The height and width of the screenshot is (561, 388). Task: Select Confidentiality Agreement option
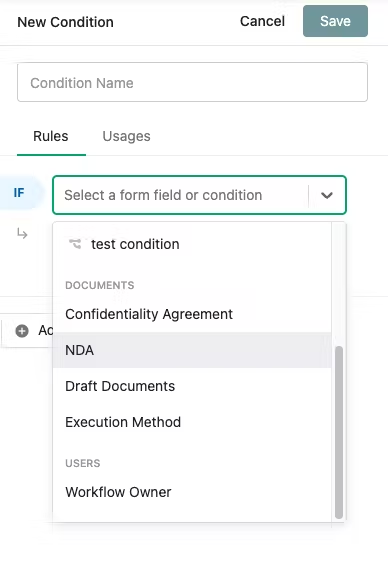192,314
